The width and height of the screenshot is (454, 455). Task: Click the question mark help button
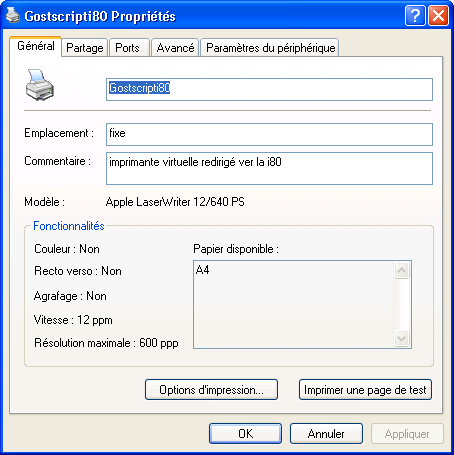[415, 15]
